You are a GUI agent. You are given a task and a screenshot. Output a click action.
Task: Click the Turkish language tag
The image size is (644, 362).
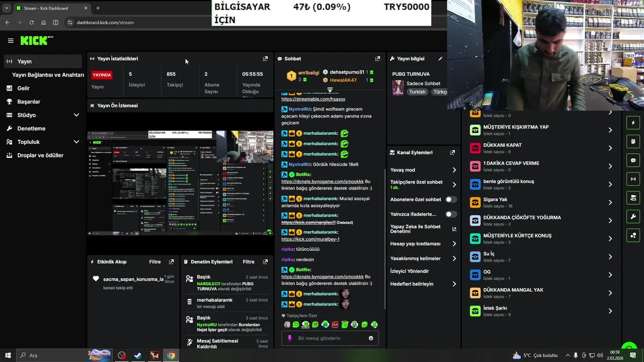[417, 92]
